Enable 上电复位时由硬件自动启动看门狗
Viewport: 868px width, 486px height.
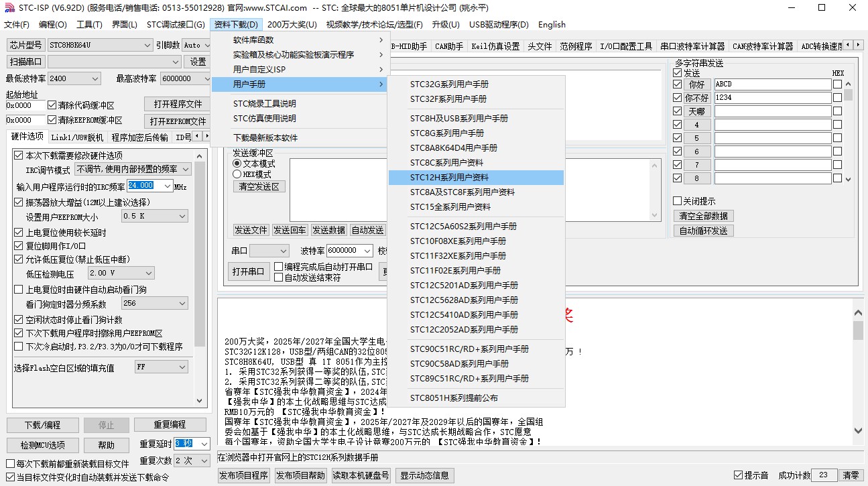(x=19, y=290)
